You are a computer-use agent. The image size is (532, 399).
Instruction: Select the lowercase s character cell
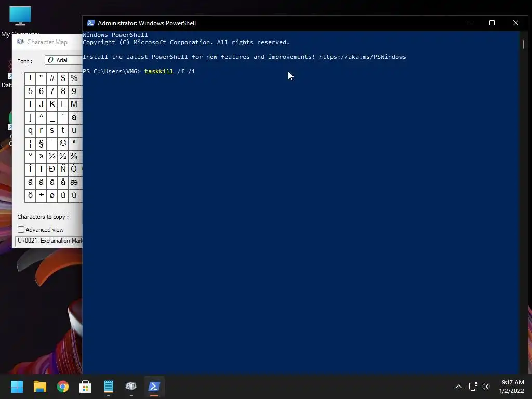point(52,130)
